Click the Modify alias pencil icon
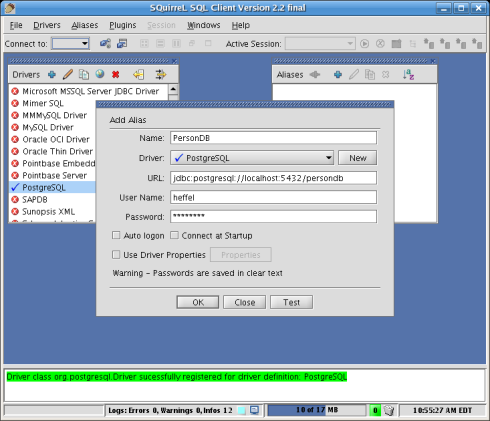Viewport: 490px width, 421px height. (354, 74)
